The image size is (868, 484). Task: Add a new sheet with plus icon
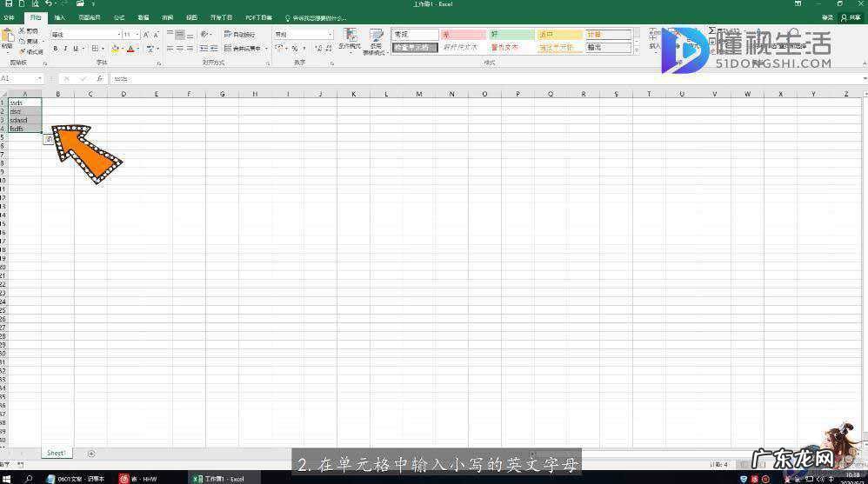[91, 453]
